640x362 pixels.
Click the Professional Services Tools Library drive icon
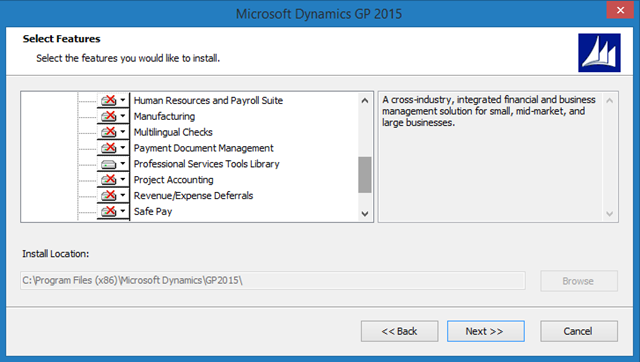[109, 164]
